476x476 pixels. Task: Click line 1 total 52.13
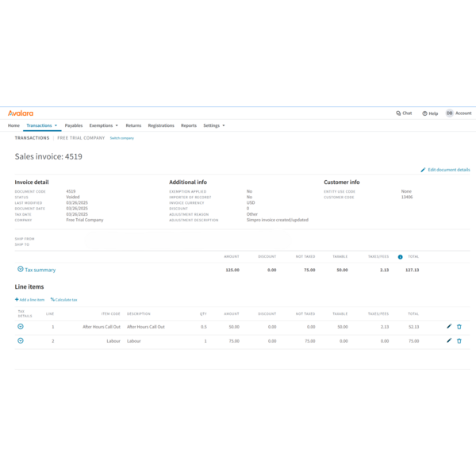414,327
